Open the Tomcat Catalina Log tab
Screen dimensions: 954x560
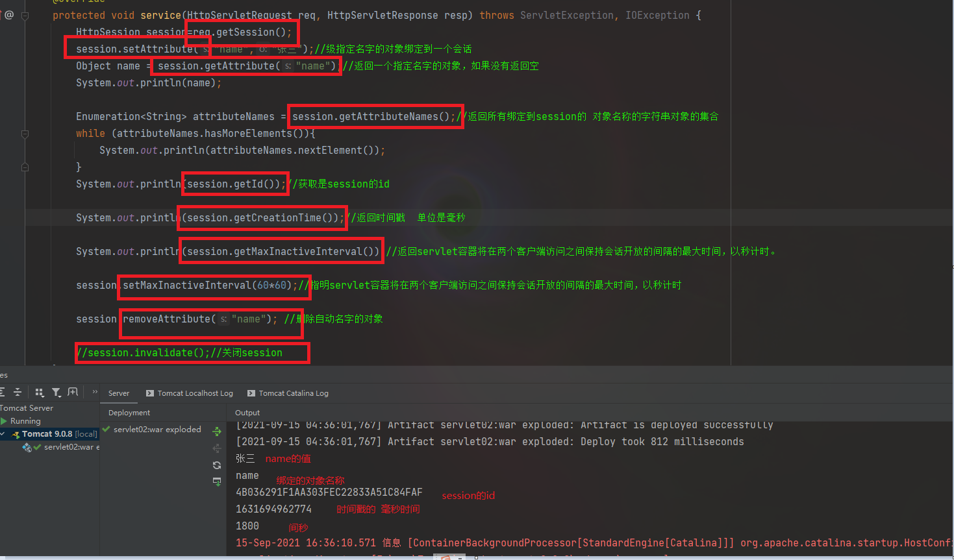coord(288,393)
